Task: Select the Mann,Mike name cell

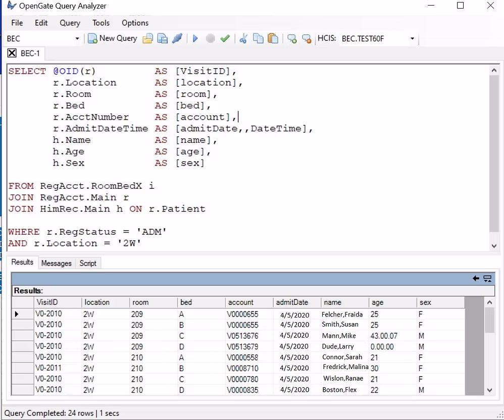Action: tap(339, 336)
